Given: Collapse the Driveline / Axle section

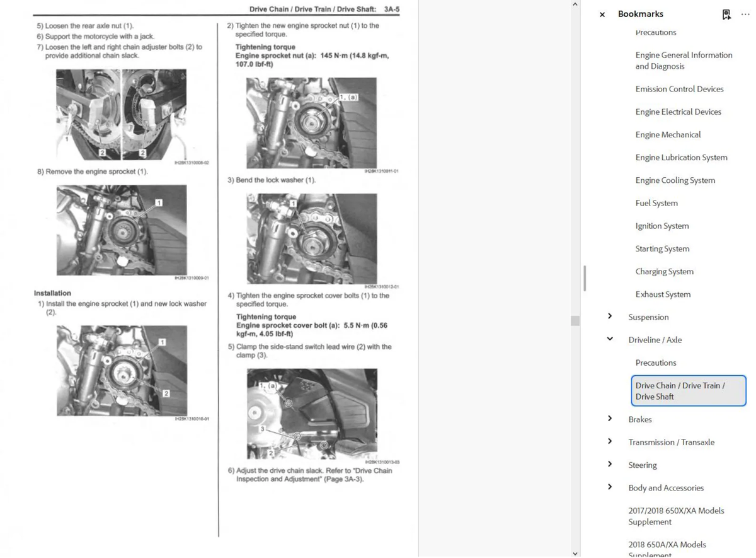Looking at the screenshot, I should [610, 339].
